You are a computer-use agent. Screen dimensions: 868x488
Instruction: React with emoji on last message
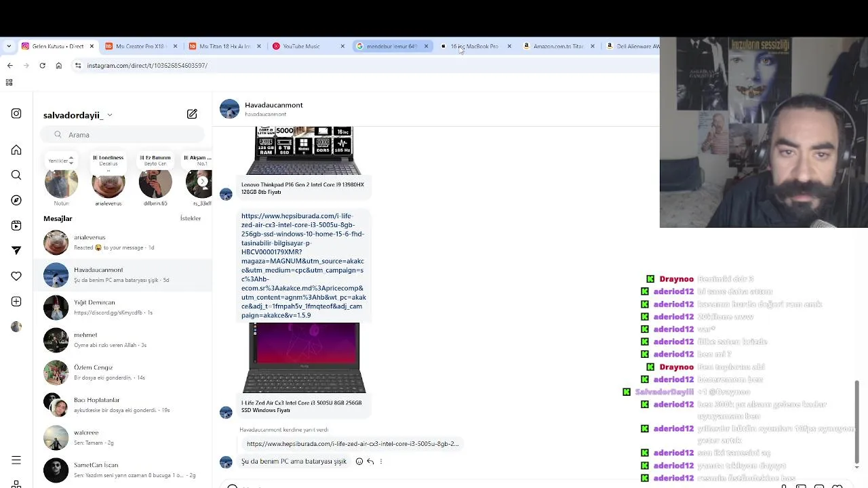click(359, 462)
